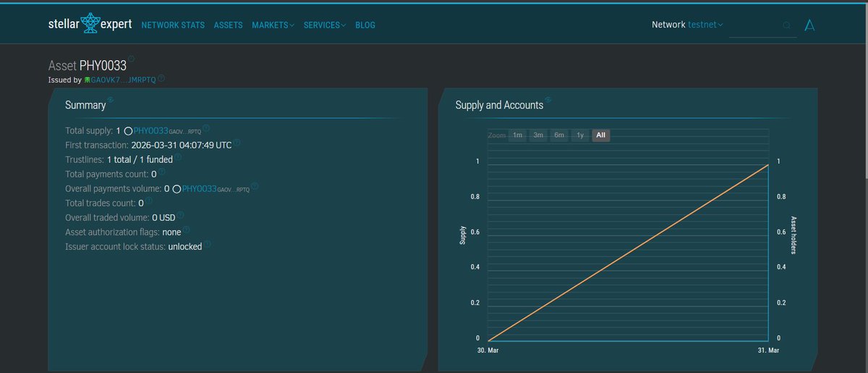Click the PHY0033 link in Total supply
The height and width of the screenshot is (373, 868).
(x=151, y=131)
